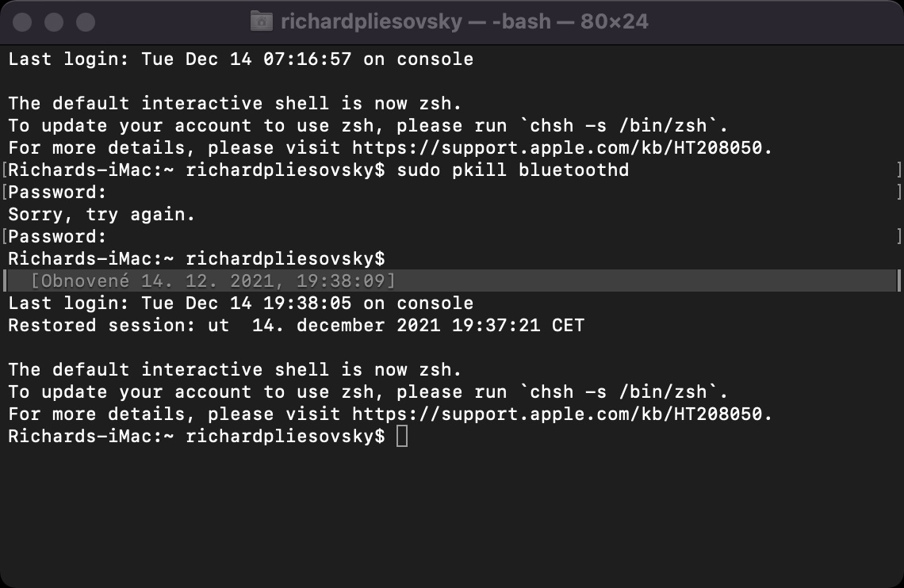Click the left bracket mark before first Password
904x588 pixels.
[5, 192]
